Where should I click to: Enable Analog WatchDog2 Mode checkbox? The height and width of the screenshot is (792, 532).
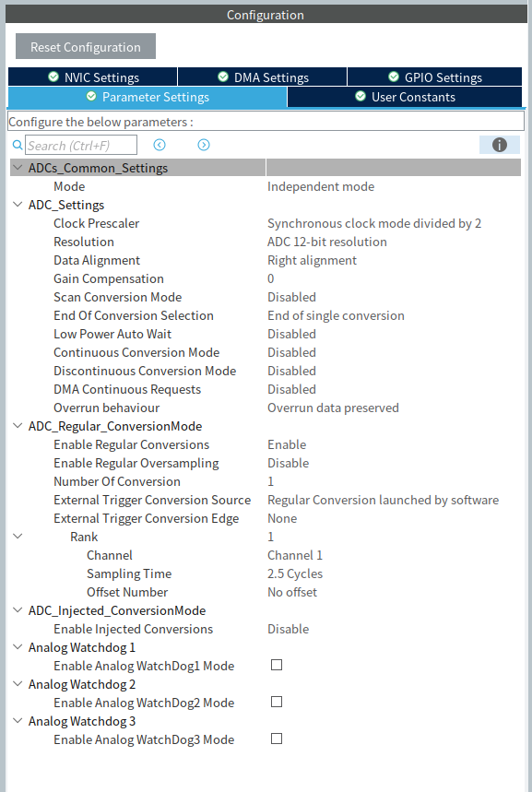[277, 702]
